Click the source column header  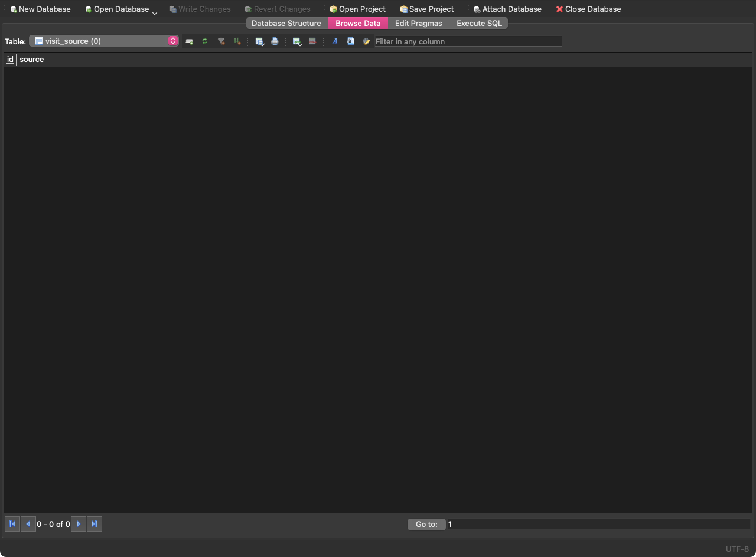(x=31, y=59)
